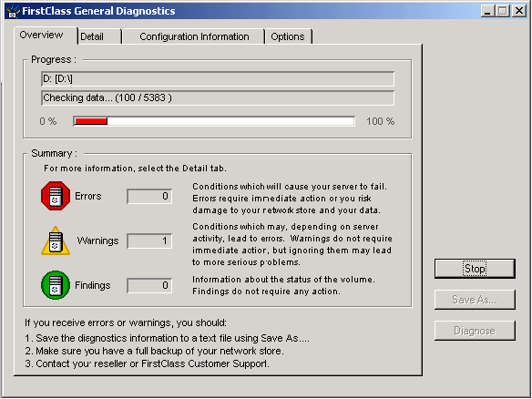The width and height of the screenshot is (532, 399).
Task: Open the Configuration Information tab
Action: tap(194, 36)
